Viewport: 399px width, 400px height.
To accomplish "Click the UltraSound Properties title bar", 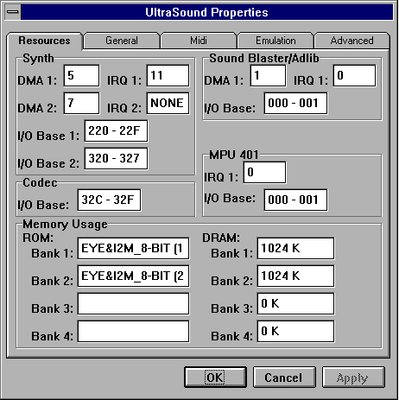I will pos(207,12).
